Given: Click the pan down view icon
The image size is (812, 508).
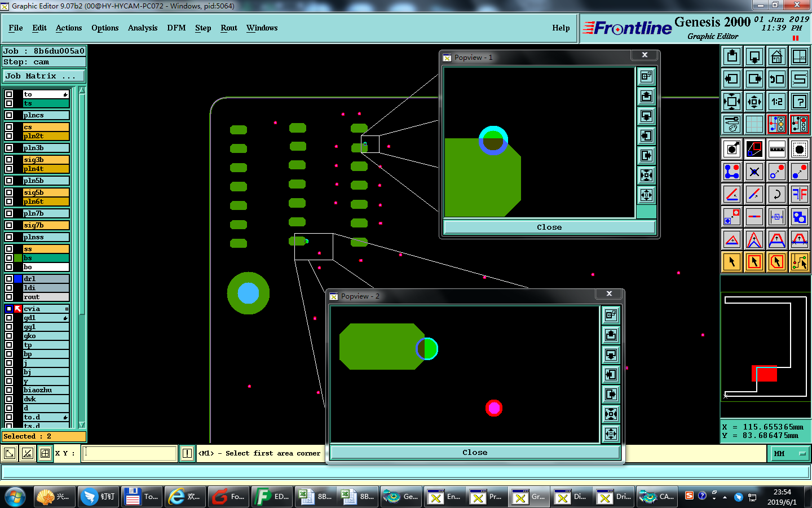Looking at the screenshot, I should 754,56.
